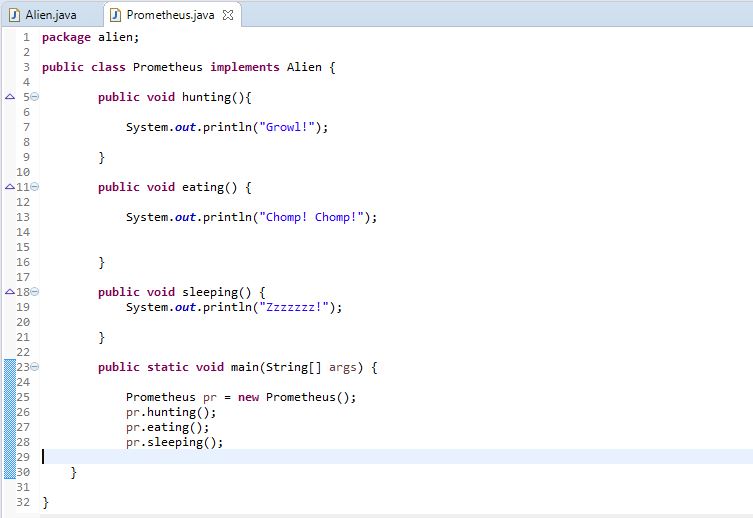Click the "new" keyword on line 25
Viewport: 753px width, 518px height.
point(248,397)
